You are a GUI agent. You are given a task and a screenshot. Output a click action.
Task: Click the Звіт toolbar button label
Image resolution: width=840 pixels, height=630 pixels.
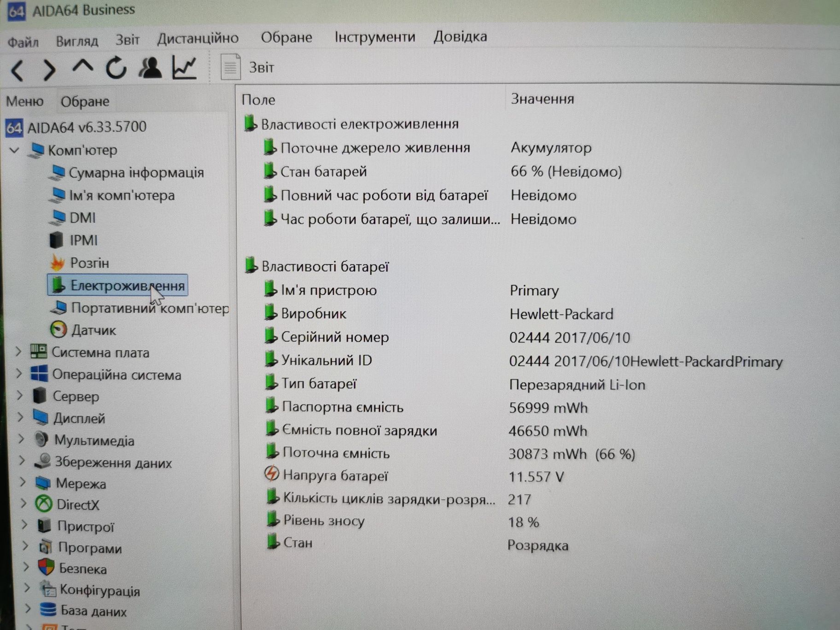click(262, 68)
